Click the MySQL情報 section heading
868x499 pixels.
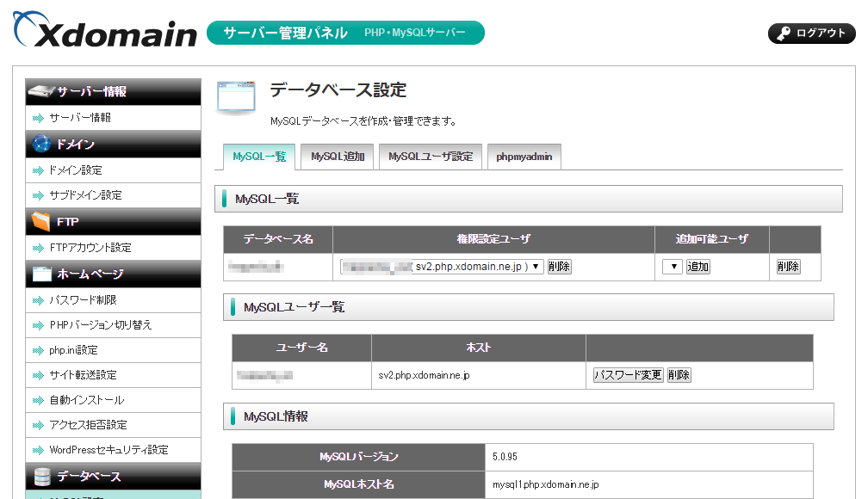[x=529, y=416]
